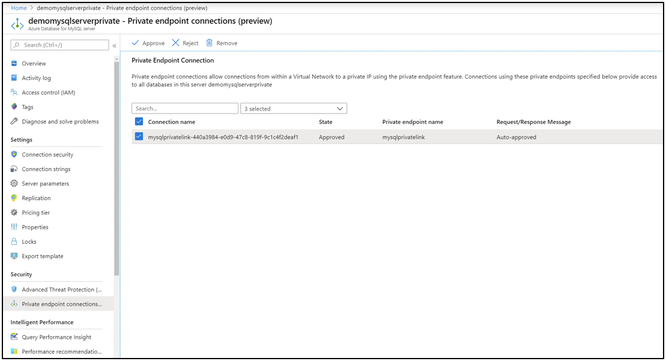Open Connection strings page
This screenshot has height=361, width=666.
click(x=46, y=169)
